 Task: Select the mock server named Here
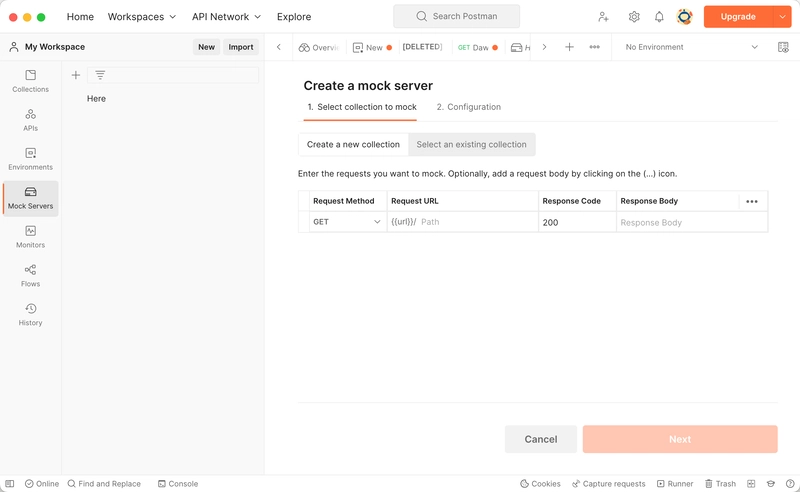(x=96, y=99)
